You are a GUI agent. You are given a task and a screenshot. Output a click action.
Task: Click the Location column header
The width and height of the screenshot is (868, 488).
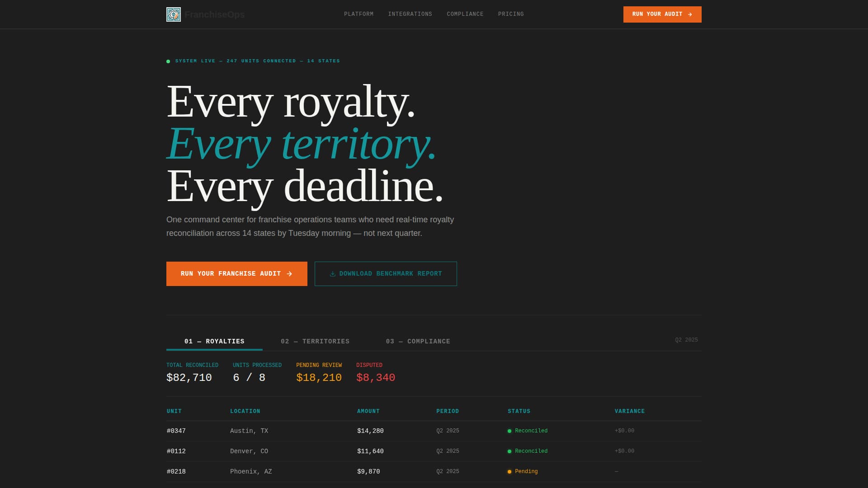(x=245, y=411)
